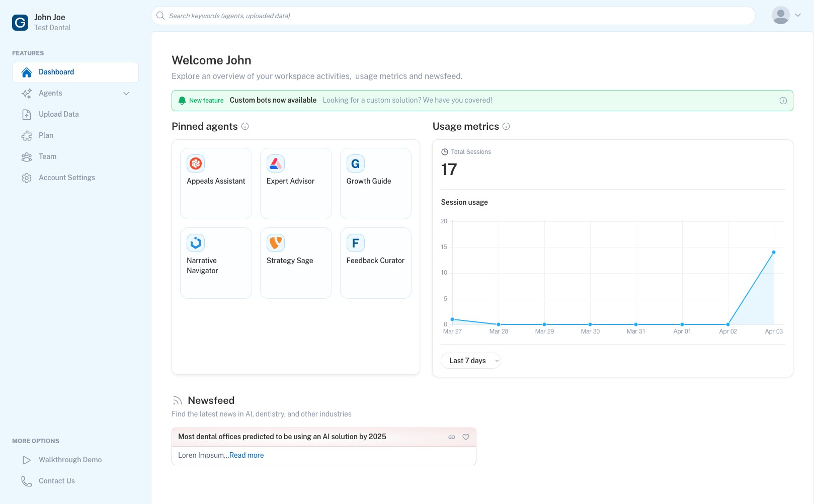Open the Last 7 days dropdown
This screenshot has width=814, height=504.
pyautogui.click(x=470, y=361)
